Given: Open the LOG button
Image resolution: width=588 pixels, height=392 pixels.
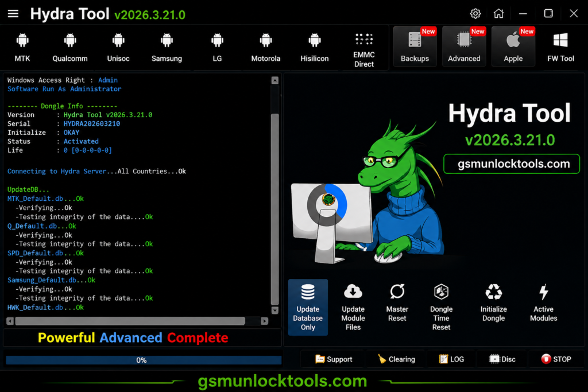Looking at the screenshot, I should pos(451,359).
